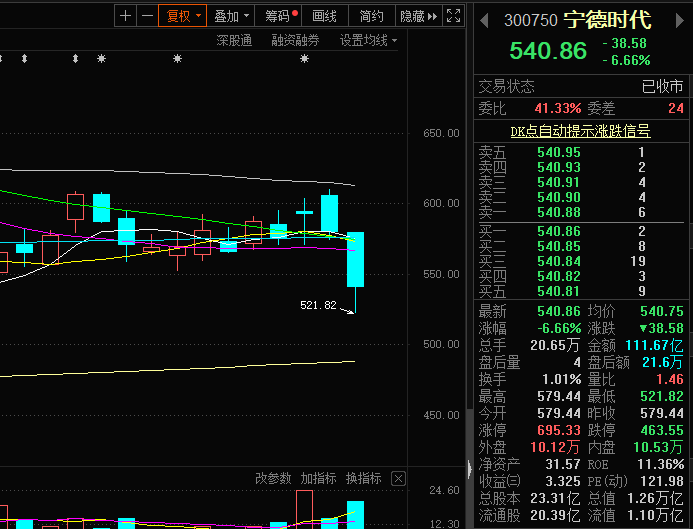Click 量比 value 1.46
693x529 pixels.
(670, 379)
